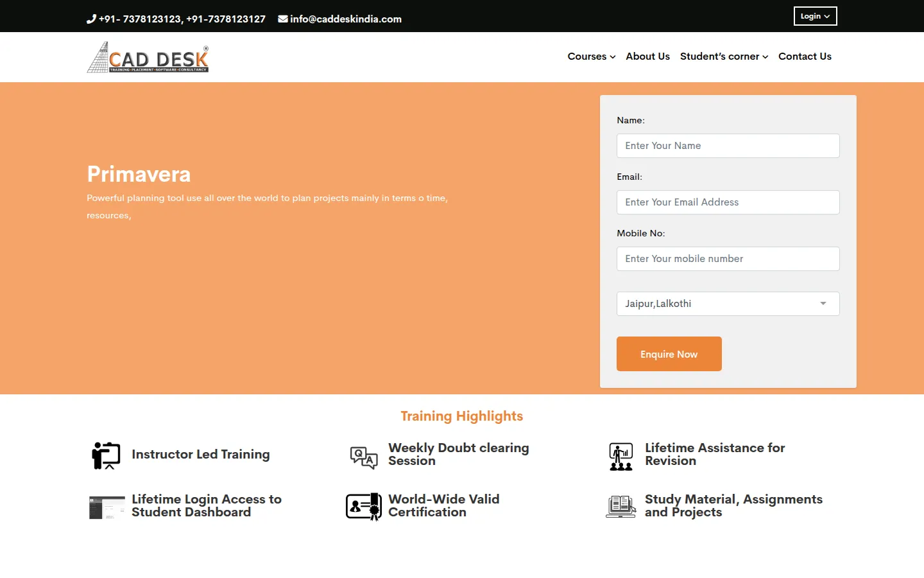The width and height of the screenshot is (924, 578).
Task: Click the Lifetime Assistance for Revision icon
Action: tap(620, 457)
